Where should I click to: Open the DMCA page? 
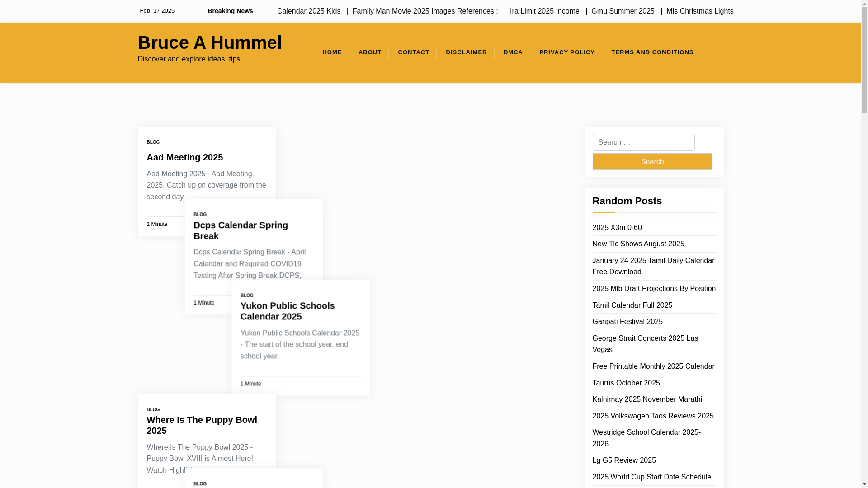[x=513, y=52]
